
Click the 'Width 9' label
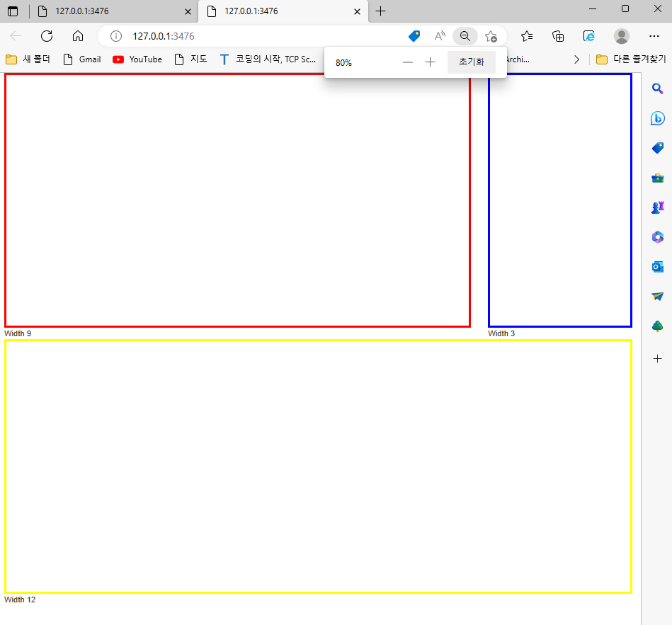pos(18,333)
